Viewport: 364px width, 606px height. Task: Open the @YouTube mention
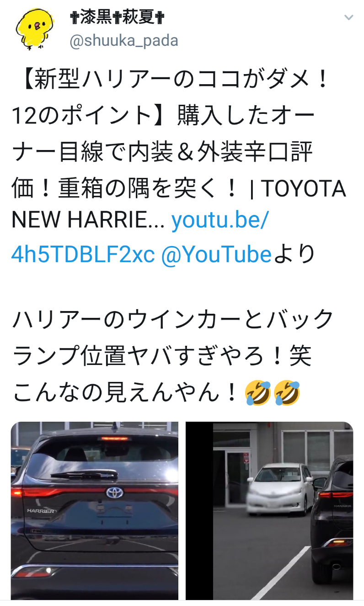coord(216,254)
